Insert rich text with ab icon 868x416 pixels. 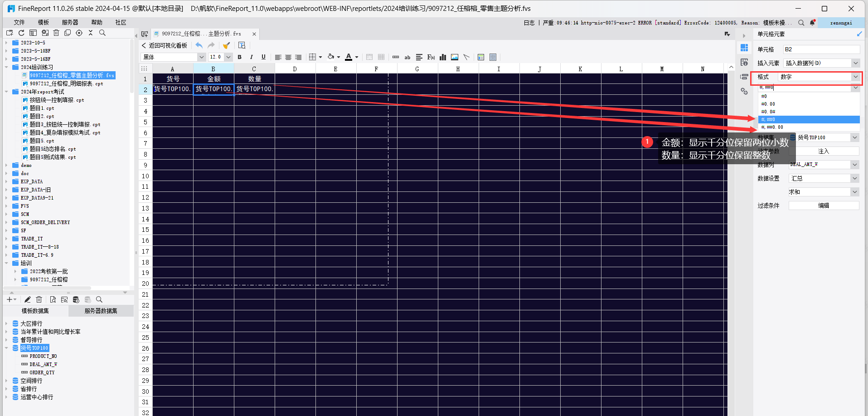(x=407, y=57)
